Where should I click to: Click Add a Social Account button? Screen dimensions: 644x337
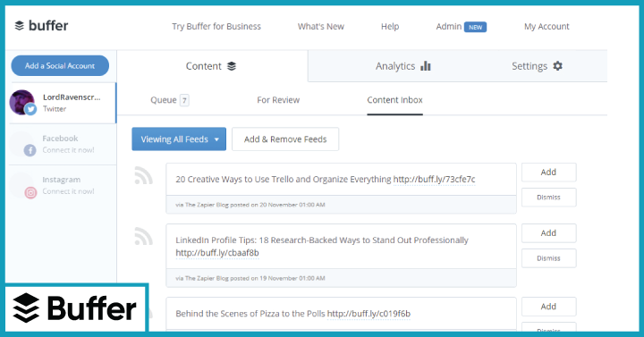pos(60,65)
